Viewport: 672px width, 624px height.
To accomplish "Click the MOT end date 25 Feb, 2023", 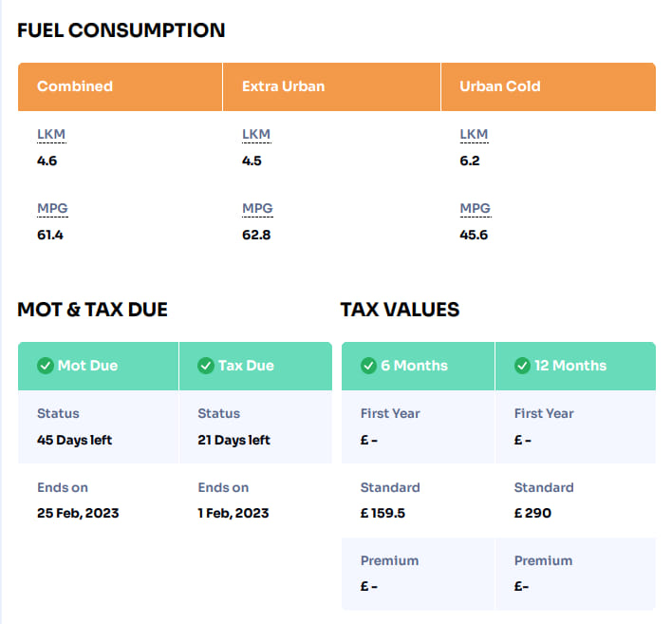I will (x=78, y=513).
